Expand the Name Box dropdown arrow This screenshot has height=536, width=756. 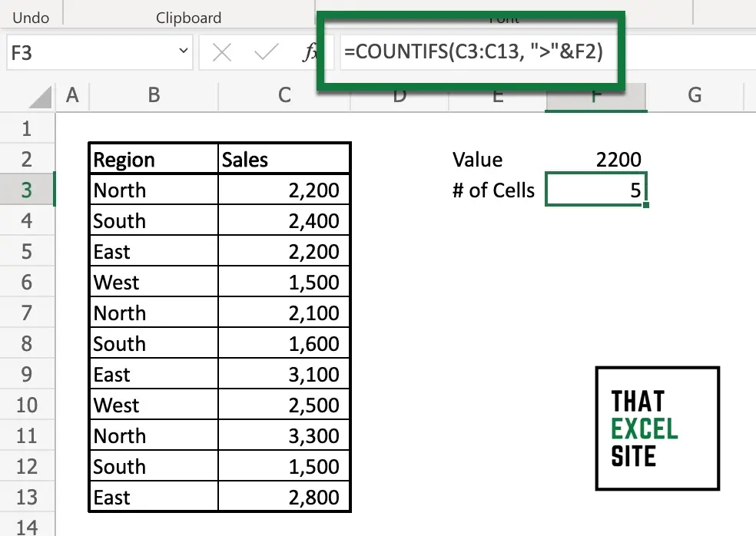[184, 52]
